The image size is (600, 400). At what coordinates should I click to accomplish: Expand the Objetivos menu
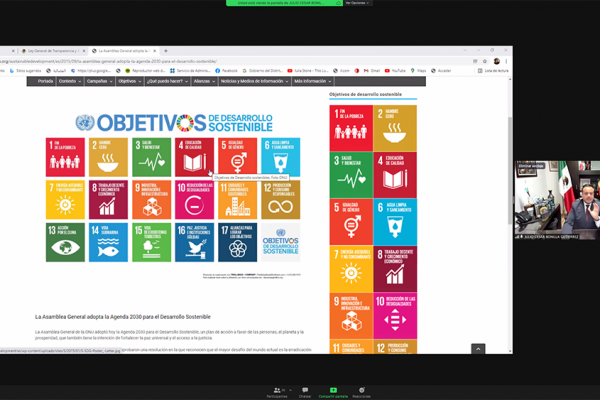coord(130,81)
